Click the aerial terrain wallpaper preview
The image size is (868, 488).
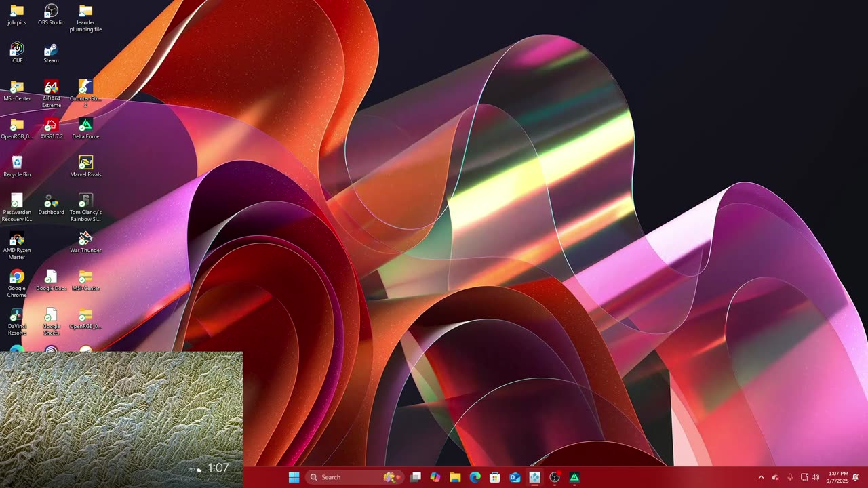pos(121,420)
